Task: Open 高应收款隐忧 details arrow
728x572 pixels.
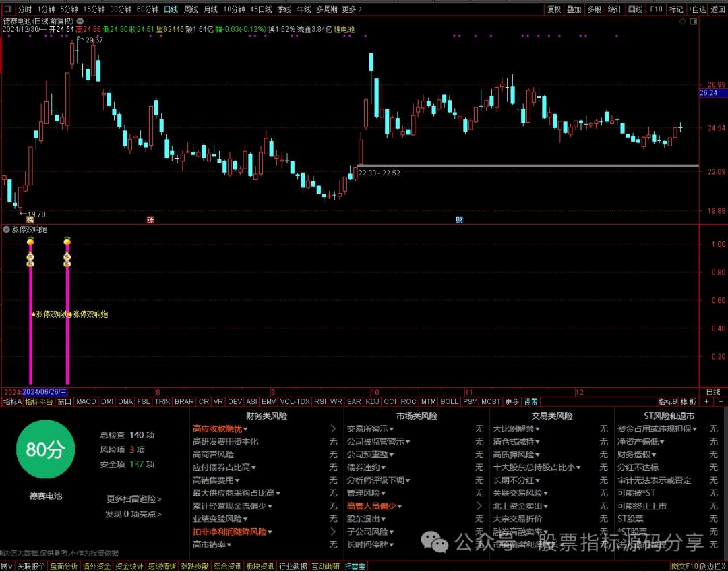Action: (333, 429)
